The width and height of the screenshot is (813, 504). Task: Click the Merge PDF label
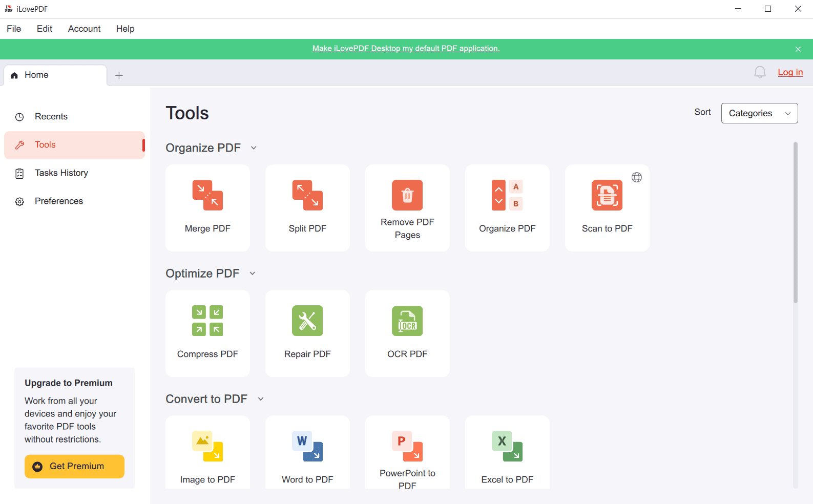[x=207, y=228]
